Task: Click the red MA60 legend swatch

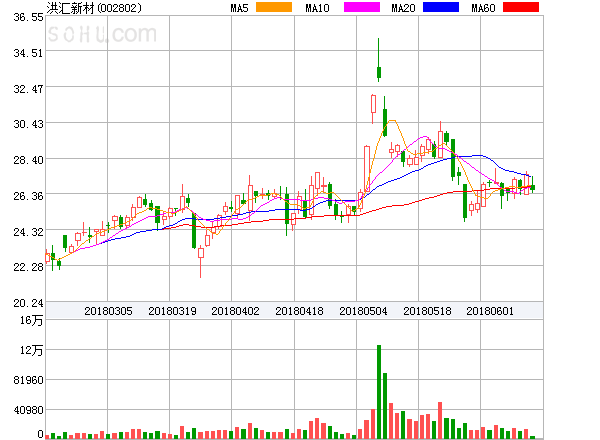Action: (521, 7)
